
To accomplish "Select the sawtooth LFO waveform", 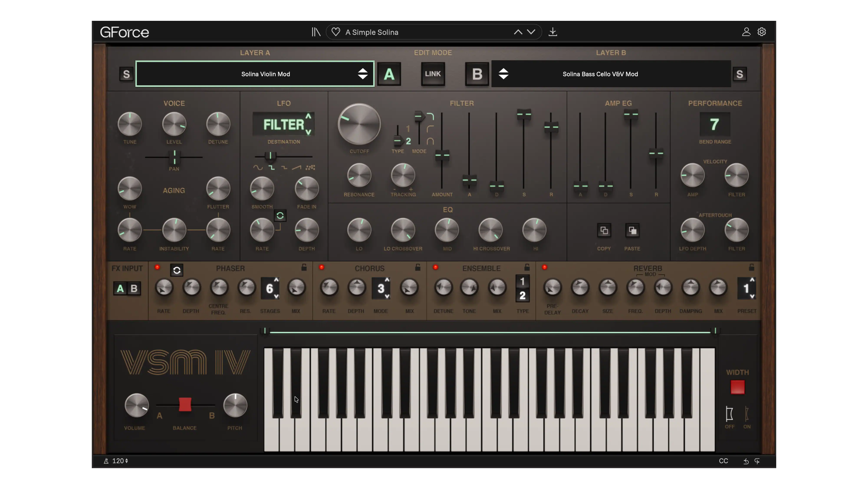I will 296,168.
